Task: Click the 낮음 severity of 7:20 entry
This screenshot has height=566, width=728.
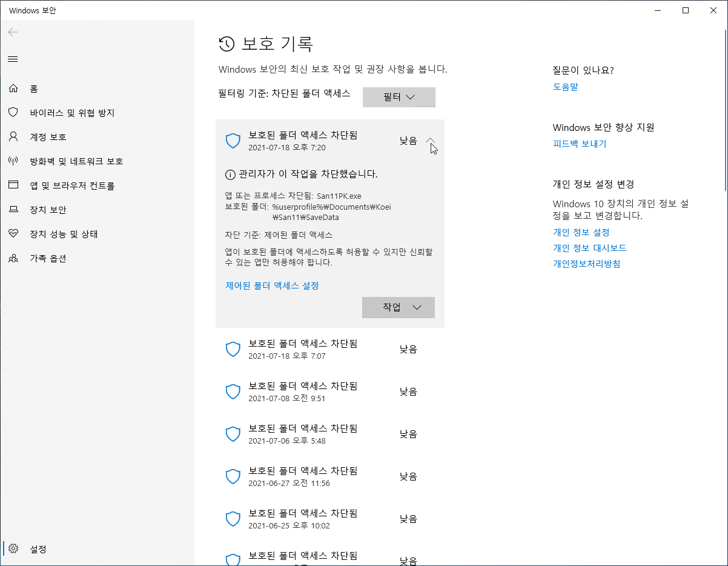Action: pos(408,141)
